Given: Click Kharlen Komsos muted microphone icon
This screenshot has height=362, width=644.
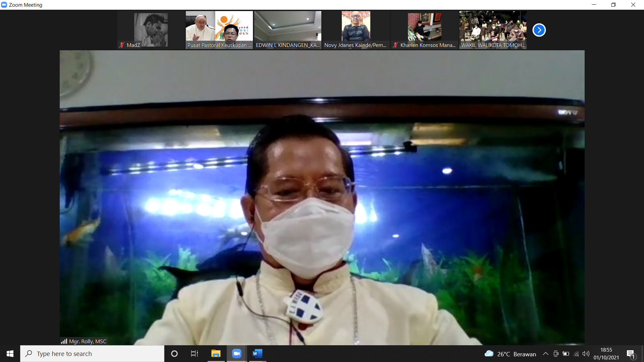Looking at the screenshot, I should (395, 45).
